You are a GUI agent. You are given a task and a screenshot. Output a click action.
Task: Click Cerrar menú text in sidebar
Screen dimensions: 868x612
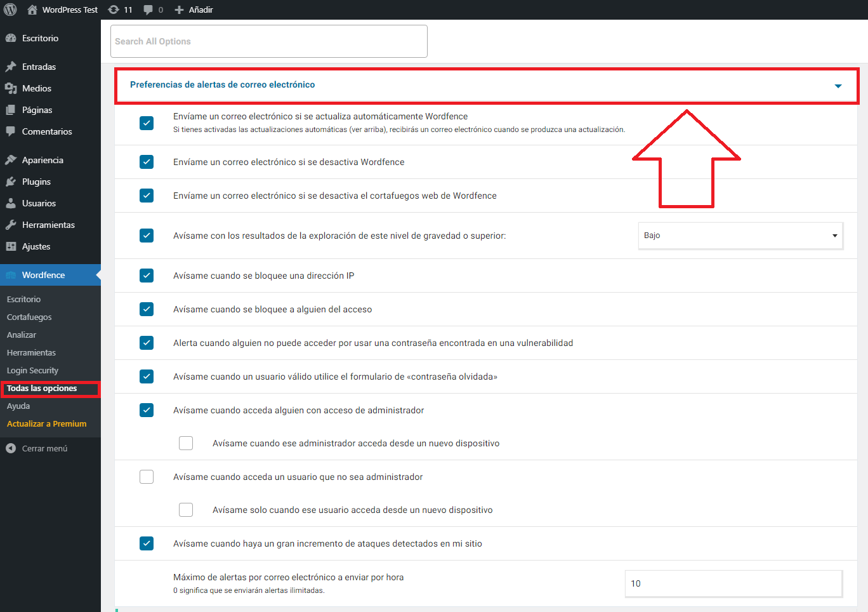[x=44, y=448]
